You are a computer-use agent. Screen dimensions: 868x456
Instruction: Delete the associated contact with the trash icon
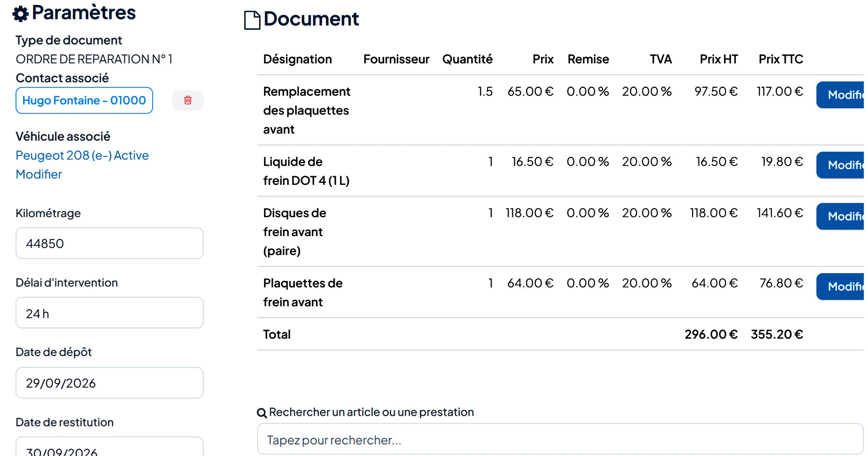[x=188, y=100]
